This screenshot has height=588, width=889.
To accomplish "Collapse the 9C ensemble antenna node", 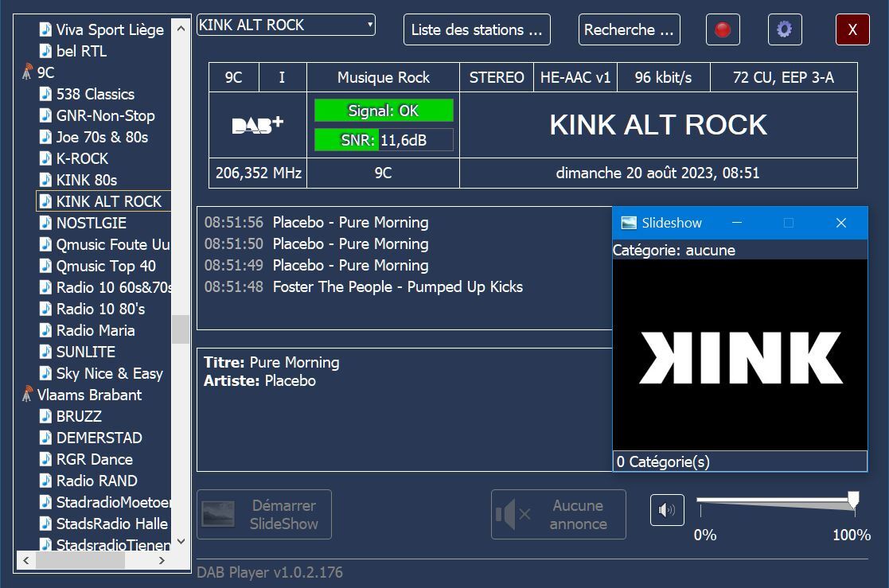I will tap(27, 72).
